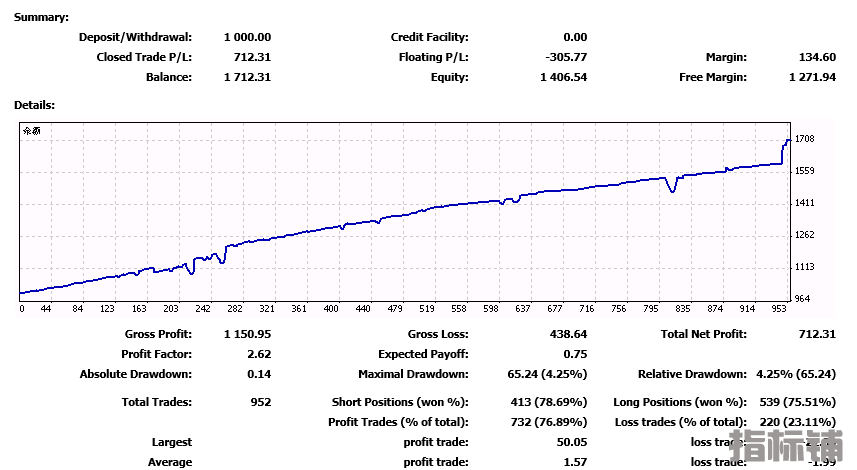Click the chart y-axis label 1559
Screen dimensions: 857x470
click(805, 171)
